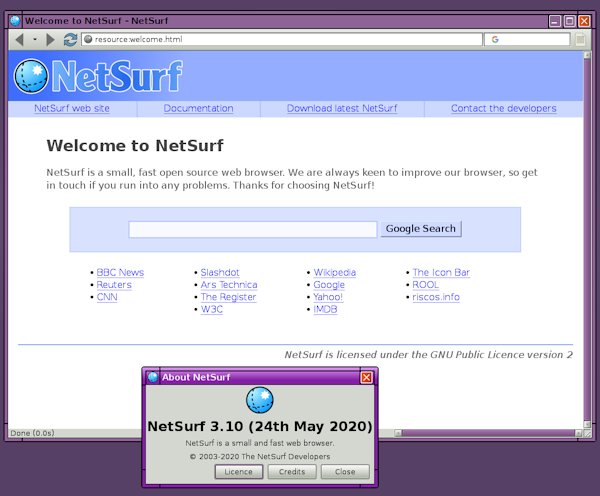Viewport: 600px width, 496px height.
Task: Click the globe favicon in the URL bar
Action: pos(88,39)
